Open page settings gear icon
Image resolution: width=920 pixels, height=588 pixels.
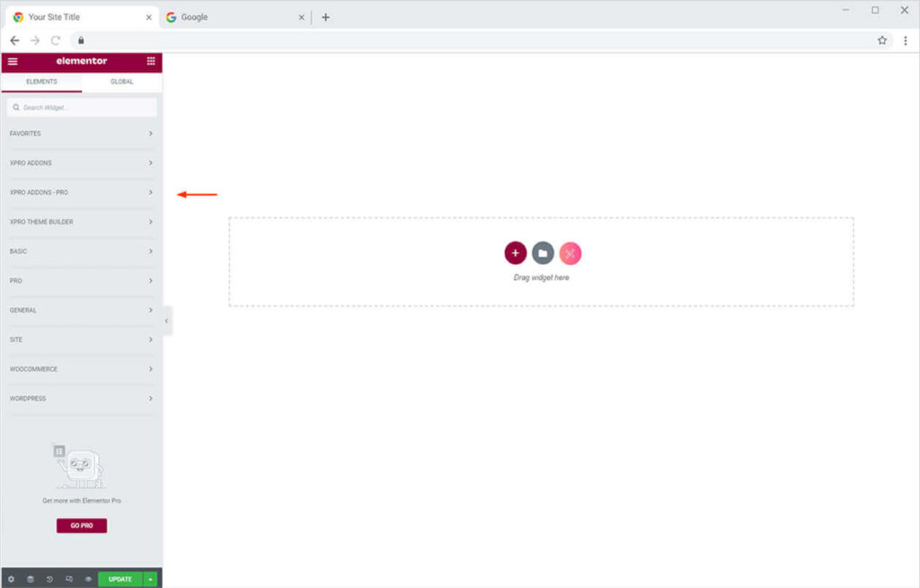coord(12,579)
